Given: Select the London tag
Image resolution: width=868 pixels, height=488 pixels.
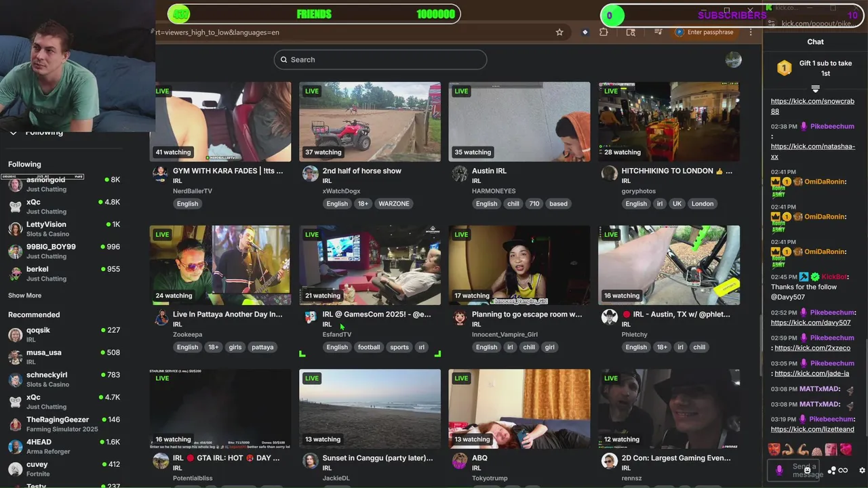Looking at the screenshot, I should [703, 203].
